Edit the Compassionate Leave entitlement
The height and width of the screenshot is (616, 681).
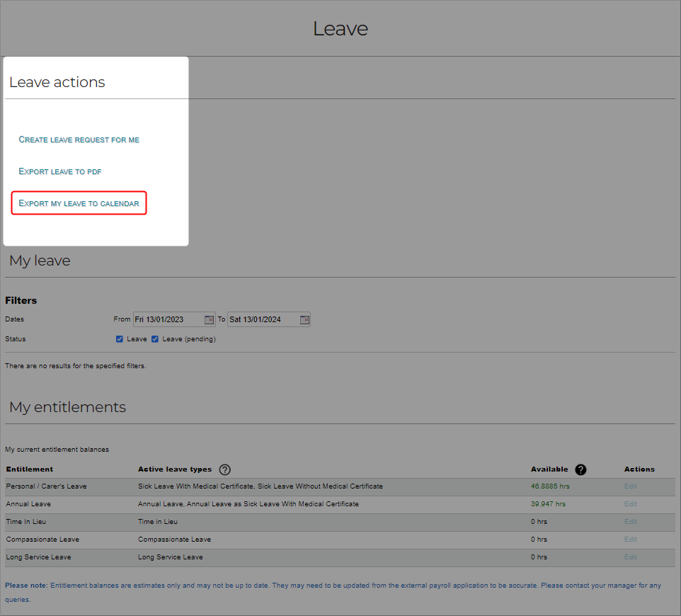630,539
